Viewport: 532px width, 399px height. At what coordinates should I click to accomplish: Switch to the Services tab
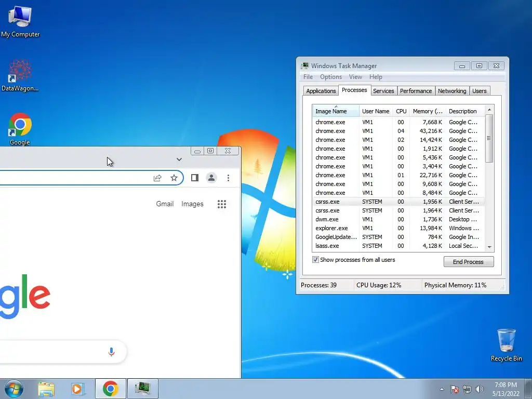pyautogui.click(x=383, y=91)
